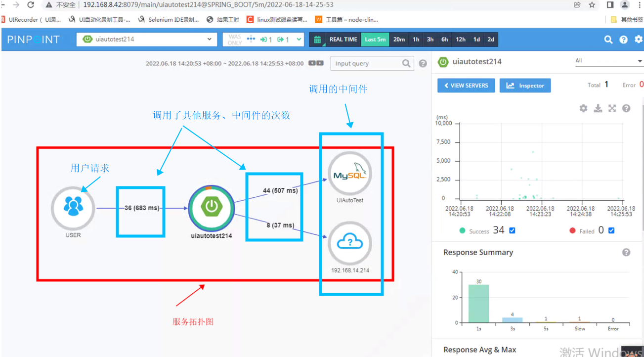Select the 1h time range
The image size is (644, 357).
click(x=416, y=40)
